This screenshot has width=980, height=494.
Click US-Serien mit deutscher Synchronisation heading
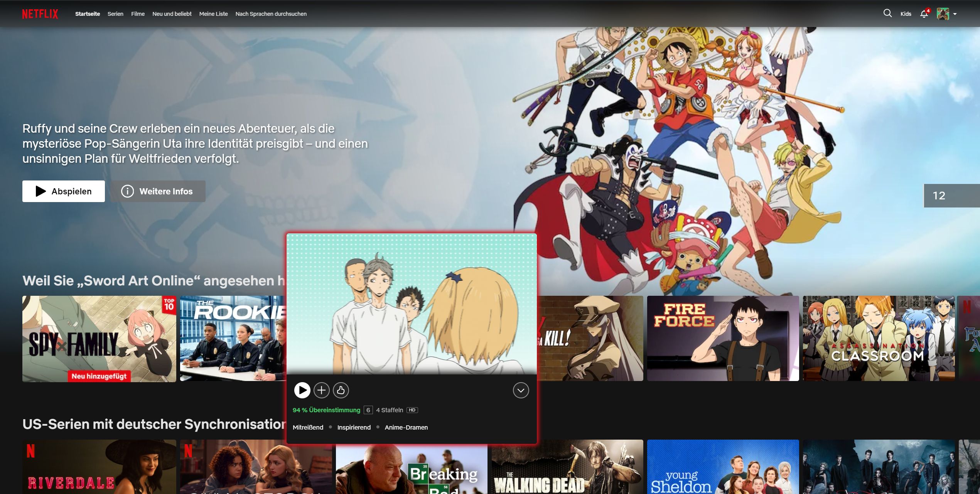pos(154,424)
